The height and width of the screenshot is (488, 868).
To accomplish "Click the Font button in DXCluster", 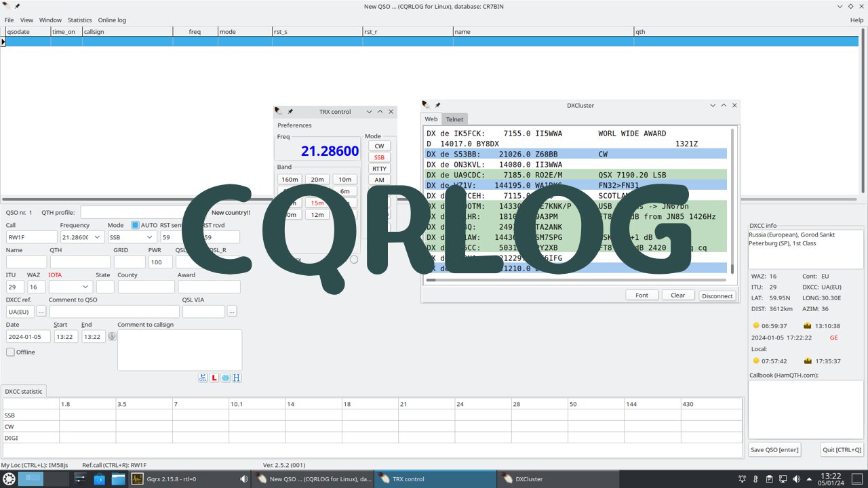I will pyautogui.click(x=642, y=295).
